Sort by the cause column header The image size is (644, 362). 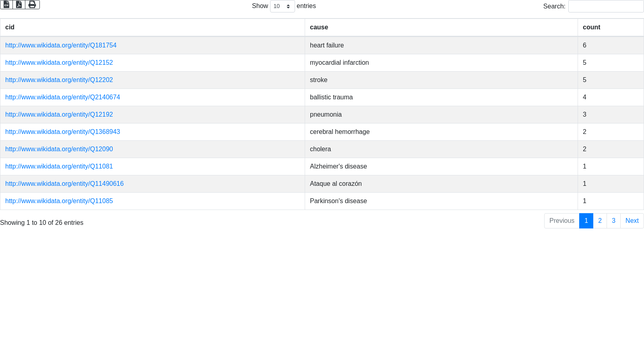(319, 27)
